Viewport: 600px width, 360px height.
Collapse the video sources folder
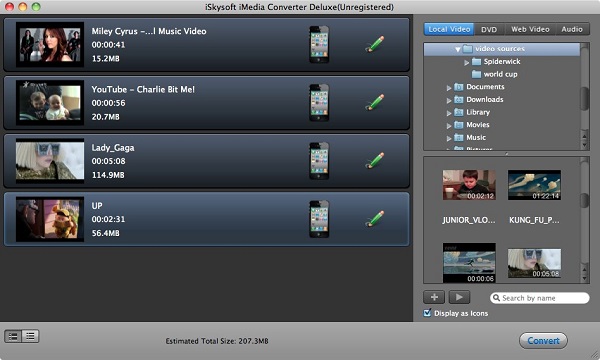458,49
